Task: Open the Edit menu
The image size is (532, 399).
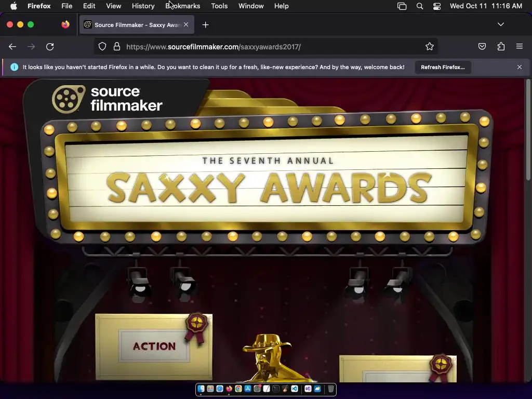Action: click(89, 6)
